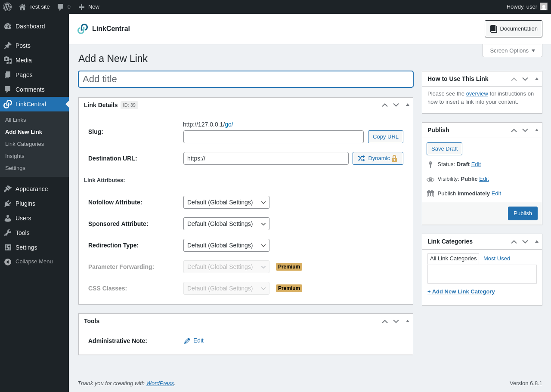Screen dimensions: 551x392
Task: Edit the Visibility: Public setting
Action: coord(484,179)
